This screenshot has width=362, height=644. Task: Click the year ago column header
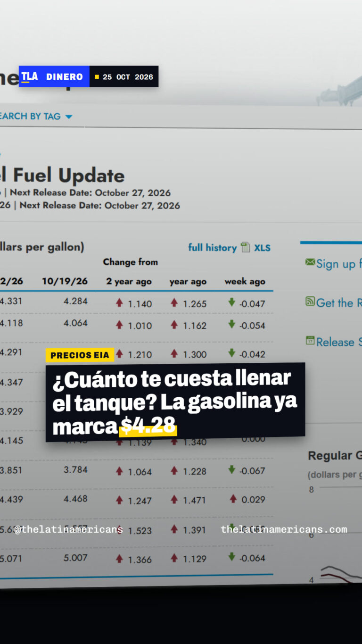[188, 282]
